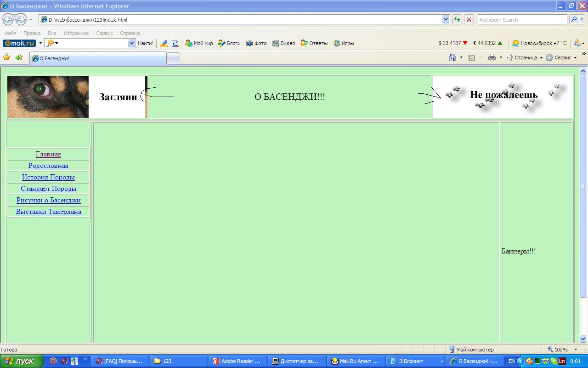Viewport: 588px width, 368px height.
Task: Open the Сервис menu in menu bar
Action: pyautogui.click(x=104, y=33)
